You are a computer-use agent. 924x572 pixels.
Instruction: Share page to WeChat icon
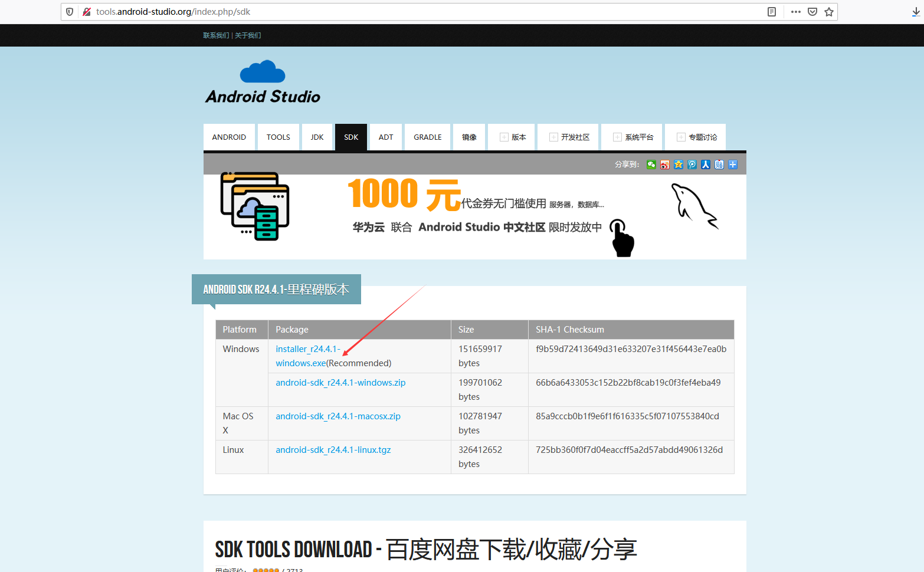tap(651, 165)
